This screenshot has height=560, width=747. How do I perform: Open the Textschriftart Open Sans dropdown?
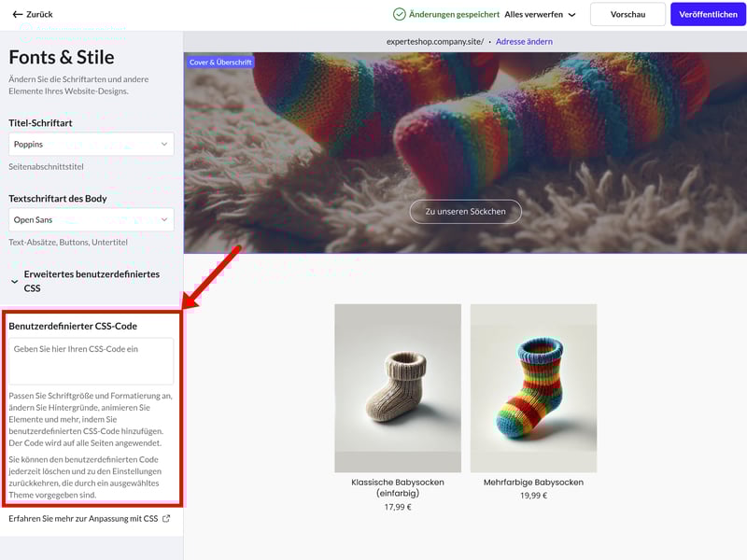point(91,219)
